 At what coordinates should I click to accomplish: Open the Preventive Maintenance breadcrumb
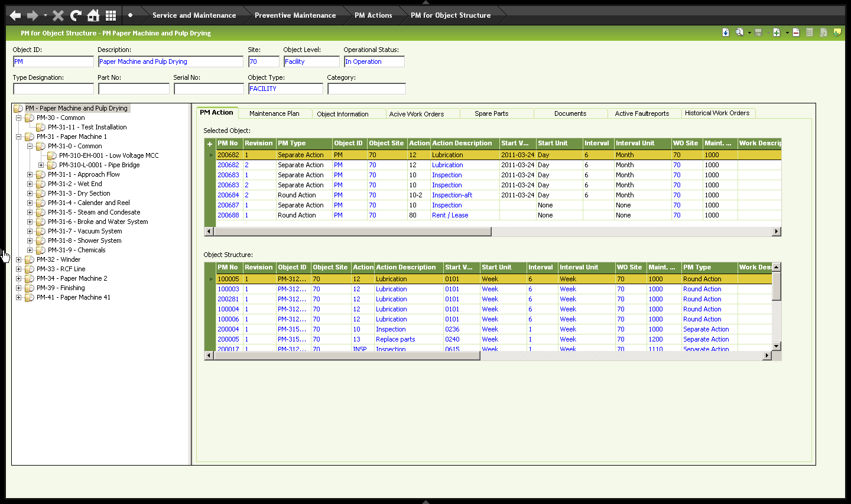295,15
